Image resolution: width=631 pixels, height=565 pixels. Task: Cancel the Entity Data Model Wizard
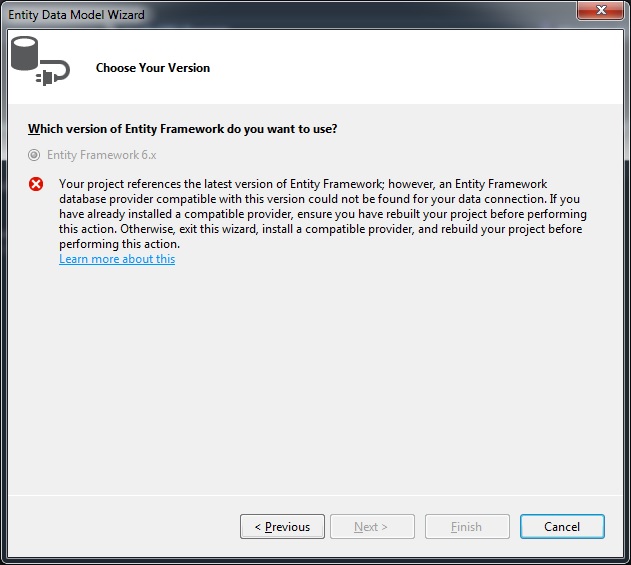coord(562,526)
